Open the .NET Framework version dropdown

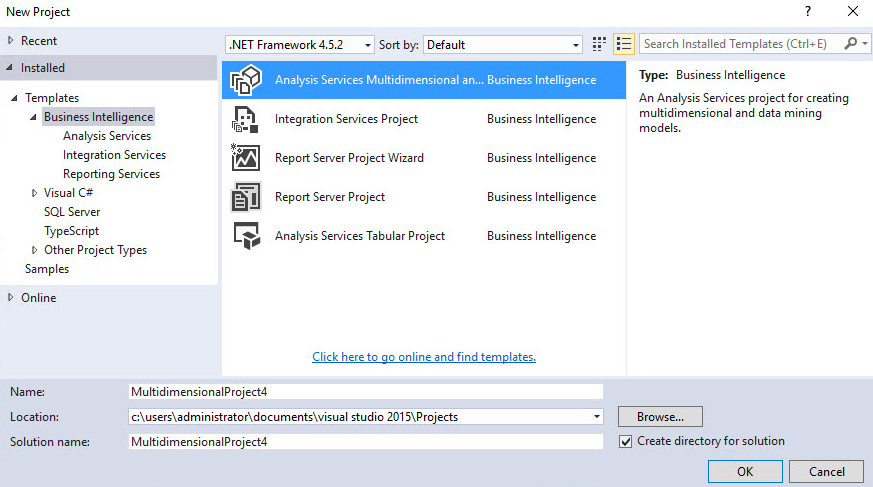point(368,45)
